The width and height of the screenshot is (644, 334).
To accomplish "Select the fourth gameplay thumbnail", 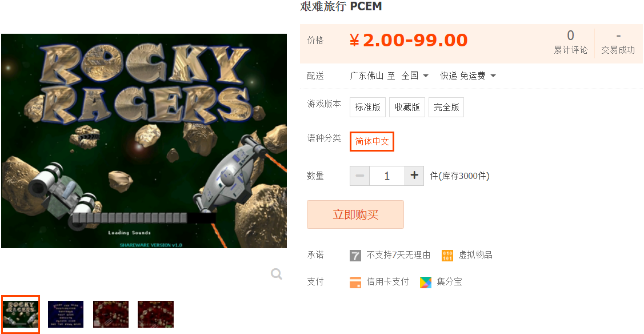I will click(155, 315).
